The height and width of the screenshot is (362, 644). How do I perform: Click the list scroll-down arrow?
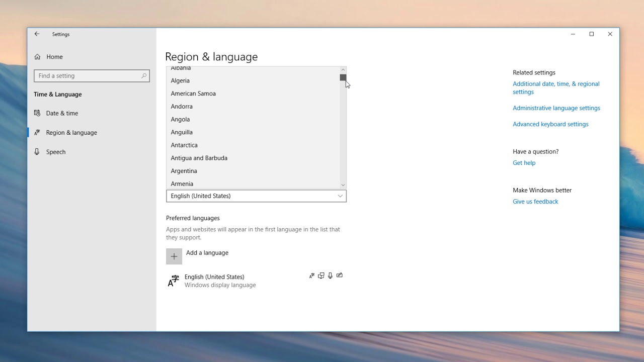click(x=343, y=185)
